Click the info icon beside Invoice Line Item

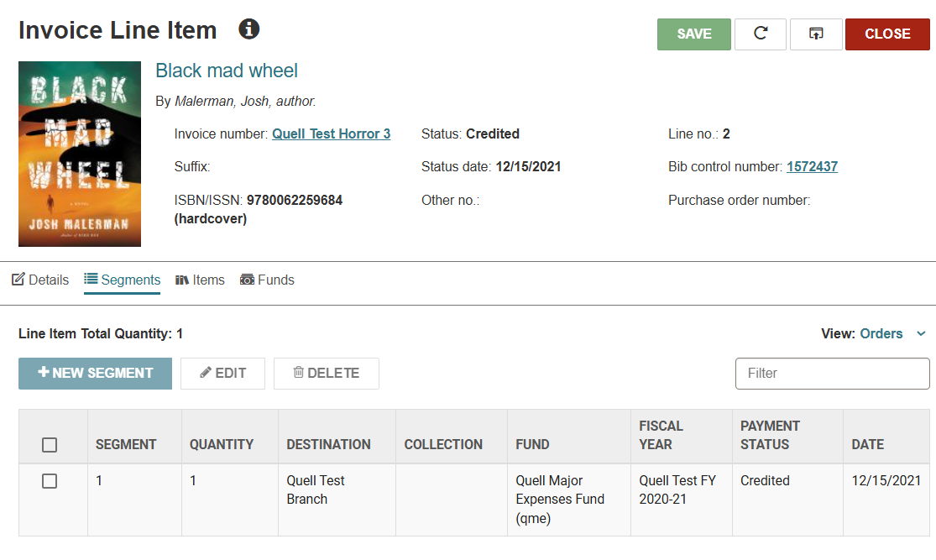click(x=249, y=29)
